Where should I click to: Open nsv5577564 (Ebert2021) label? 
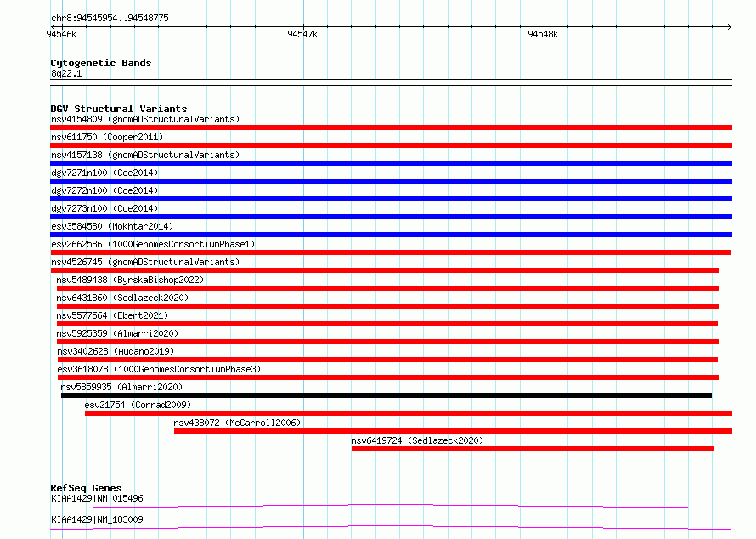point(112,315)
